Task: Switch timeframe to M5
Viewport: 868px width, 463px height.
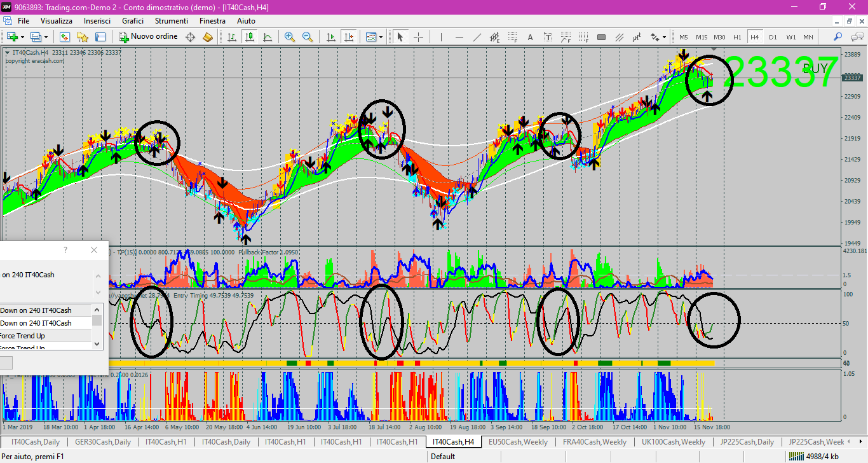Action: click(x=684, y=37)
